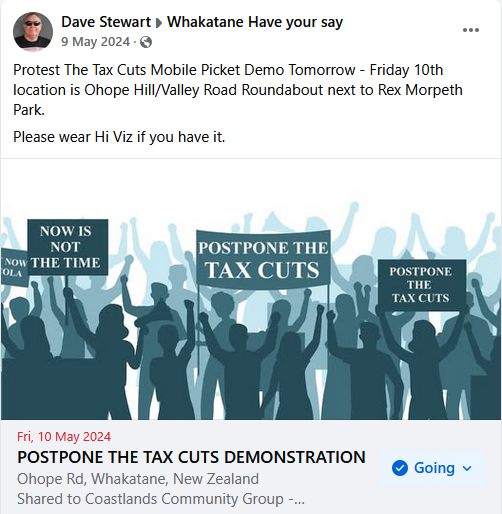
Task: Click the central Postpone The Tax Cuts banner
Action: pos(263,259)
